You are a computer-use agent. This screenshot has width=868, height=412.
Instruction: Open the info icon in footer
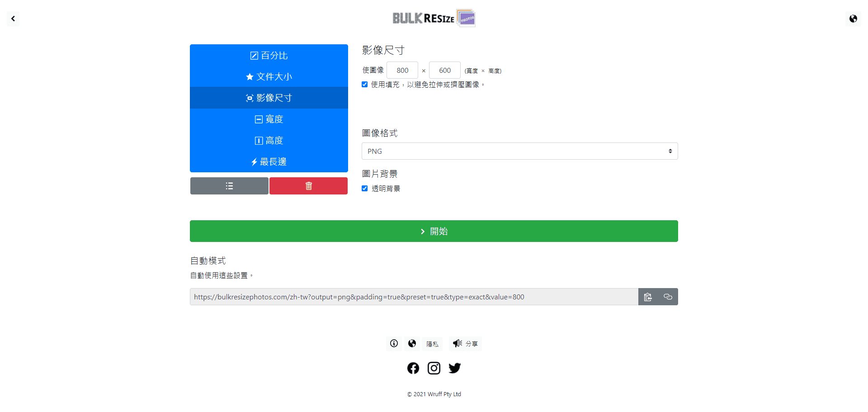[x=394, y=343]
